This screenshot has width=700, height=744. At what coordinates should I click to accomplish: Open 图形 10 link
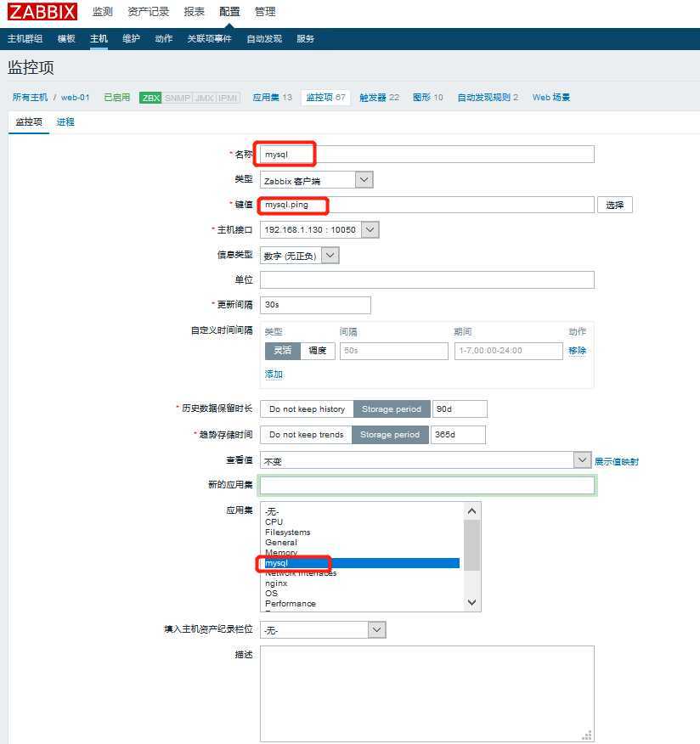tap(427, 98)
